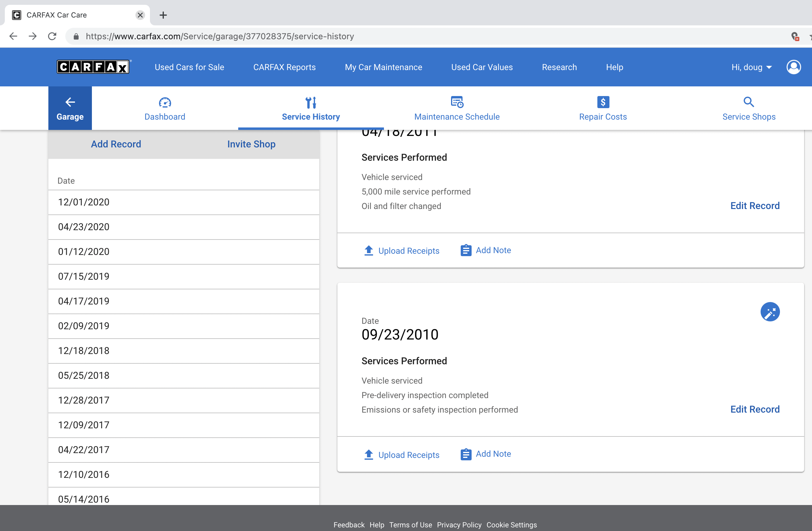
Task: Open a new browser tab with plus
Action: click(163, 15)
